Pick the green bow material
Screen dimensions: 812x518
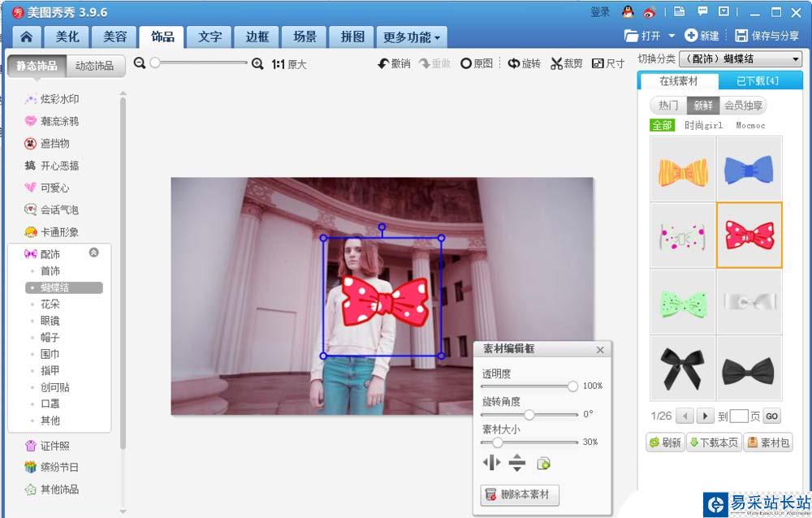[x=683, y=301]
